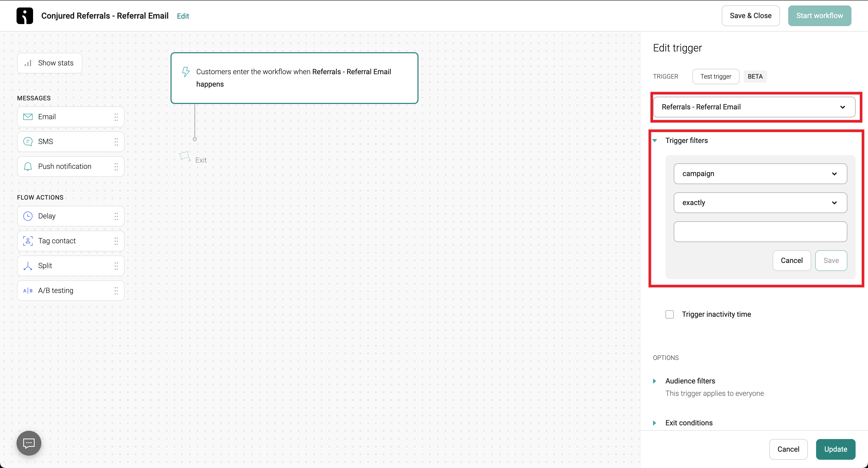Enable Trigger inactivity time checkbox
This screenshot has width=868, height=468.
coord(670,314)
